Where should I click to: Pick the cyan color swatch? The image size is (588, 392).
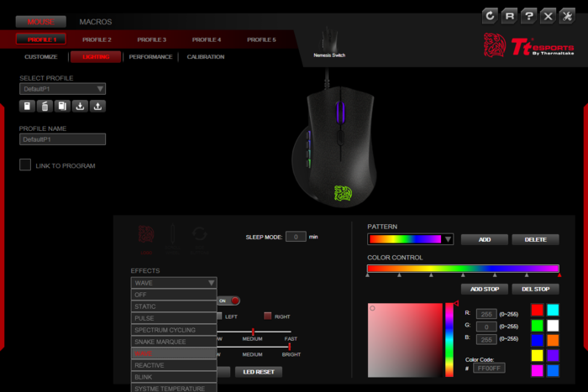(x=553, y=311)
